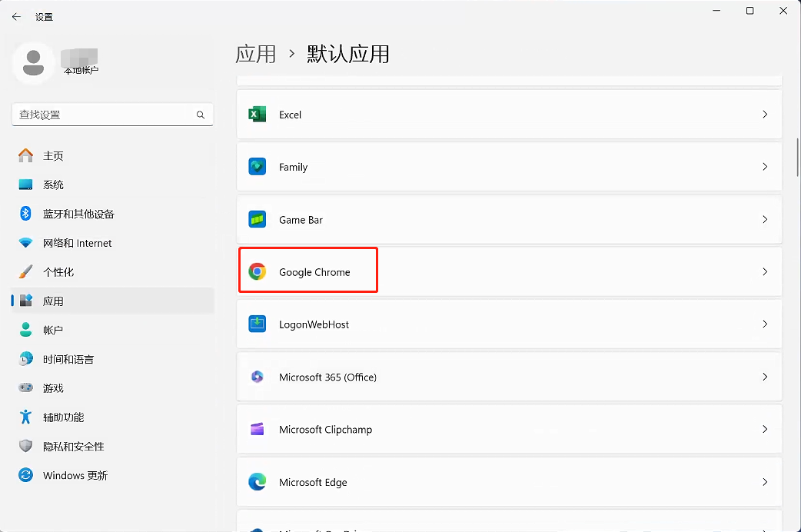The width and height of the screenshot is (801, 532).
Task: Click the Microsoft 365 (Office) icon
Action: 257,377
